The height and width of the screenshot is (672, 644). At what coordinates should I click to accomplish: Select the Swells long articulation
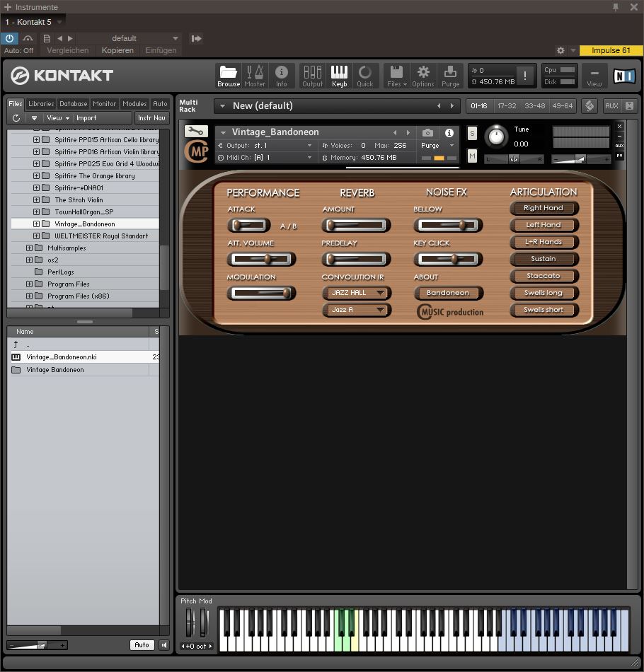tap(544, 293)
